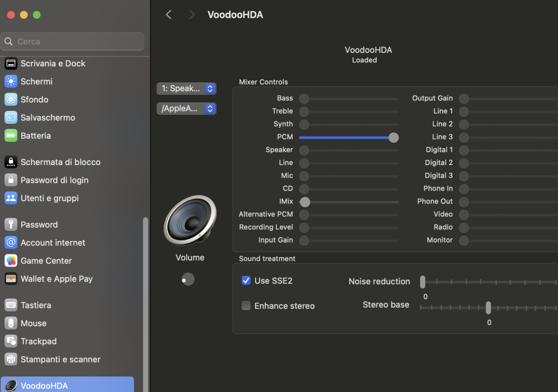
Task: Click the Treble slider knob
Action: pos(304,112)
